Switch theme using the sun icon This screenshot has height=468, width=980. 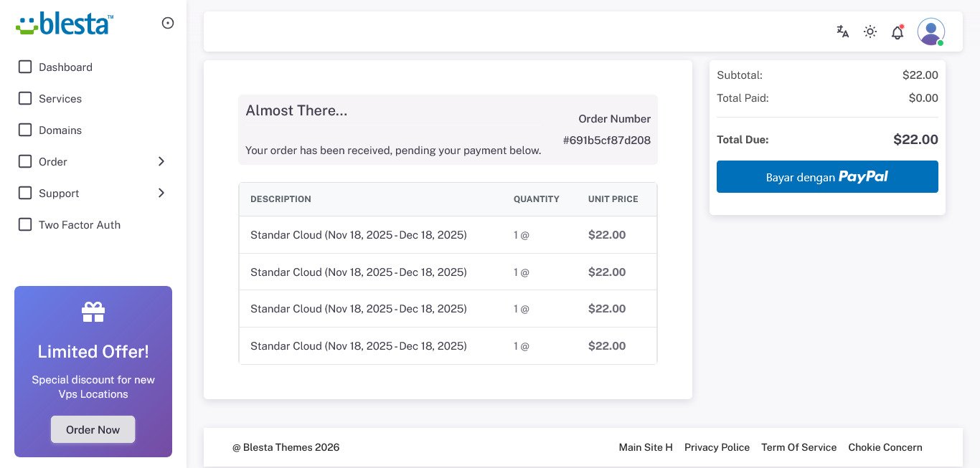870,32
